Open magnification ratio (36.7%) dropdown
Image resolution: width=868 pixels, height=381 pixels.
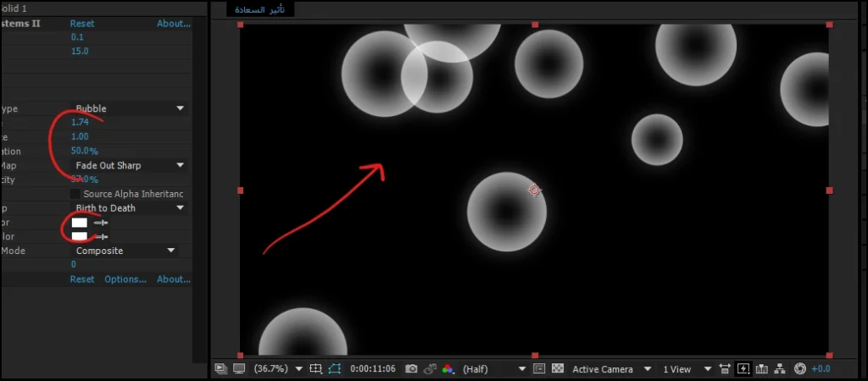click(x=278, y=368)
